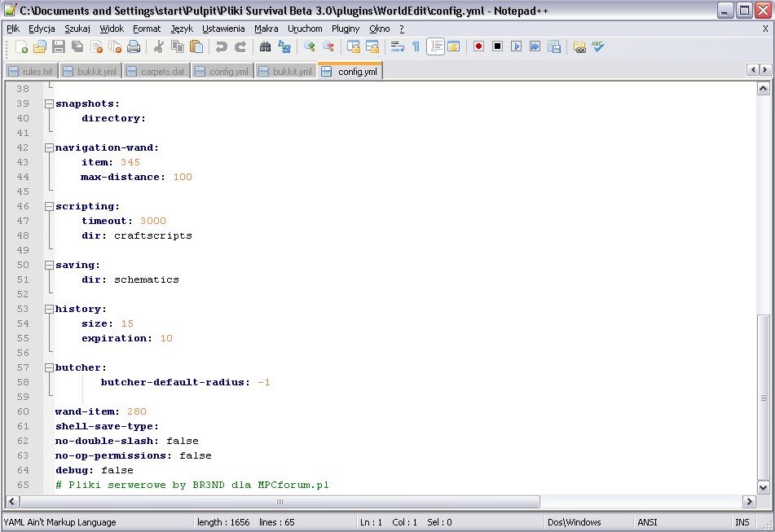The image size is (775, 532).
Task: Open the Ustawienia menu
Action: click(x=223, y=29)
